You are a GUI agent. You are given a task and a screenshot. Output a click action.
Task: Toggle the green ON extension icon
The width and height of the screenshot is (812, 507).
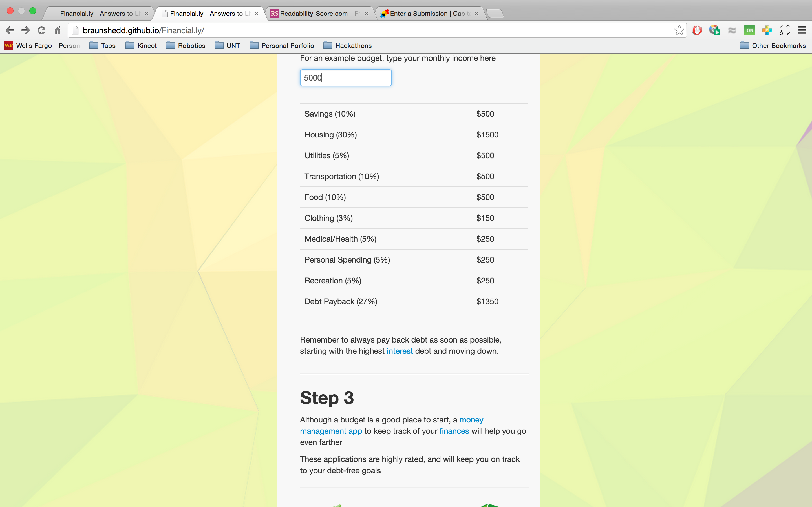pyautogui.click(x=749, y=30)
